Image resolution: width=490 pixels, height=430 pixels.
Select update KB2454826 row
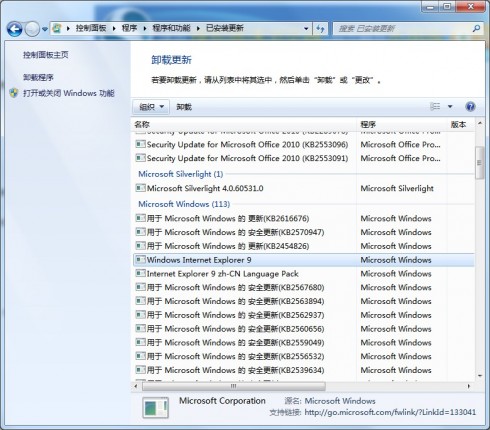pyautogui.click(x=303, y=246)
